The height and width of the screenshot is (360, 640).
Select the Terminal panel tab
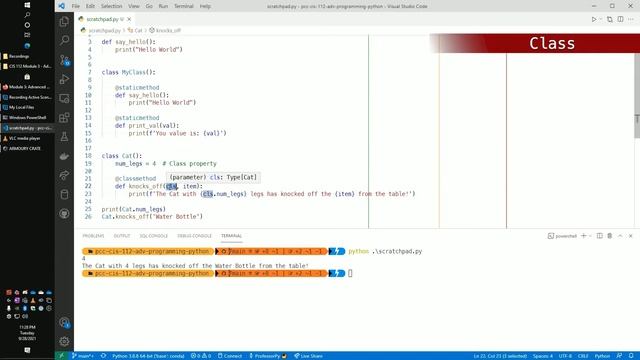pos(231,236)
